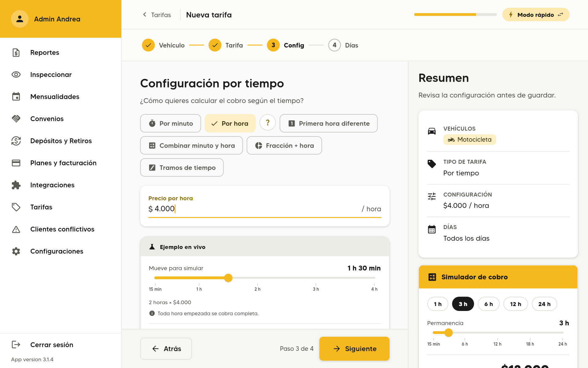The width and height of the screenshot is (588, 368).
Task: Open Cerrar sesión label
Action: tap(52, 345)
